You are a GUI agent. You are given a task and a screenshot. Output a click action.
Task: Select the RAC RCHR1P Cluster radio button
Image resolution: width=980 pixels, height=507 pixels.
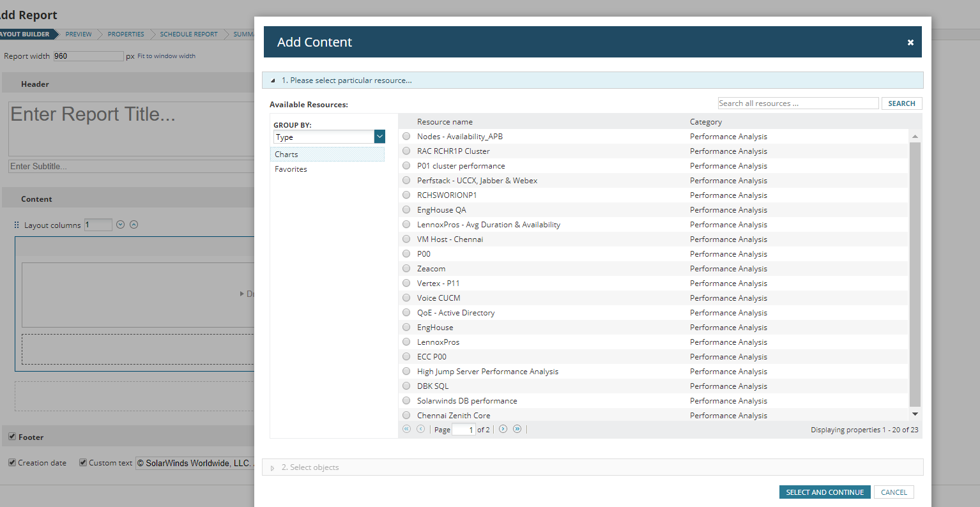click(x=406, y=151)
